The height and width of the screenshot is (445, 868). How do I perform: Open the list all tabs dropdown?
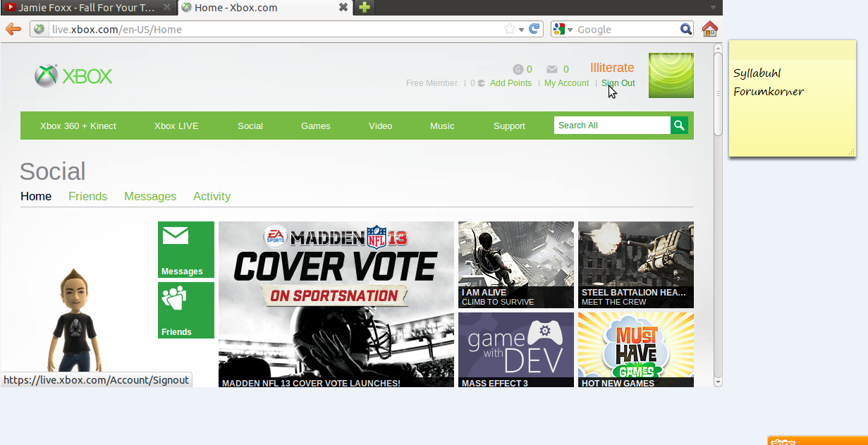click(x=713, y=8)
